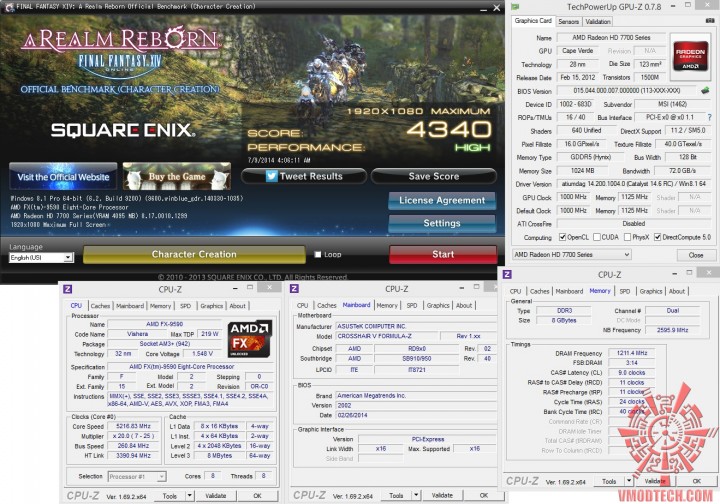Click the DRAM Frequency value 1211.4 MHz
Image resolution: width=720 pixels, height=504 pixels.
click(x=631, y=353)
